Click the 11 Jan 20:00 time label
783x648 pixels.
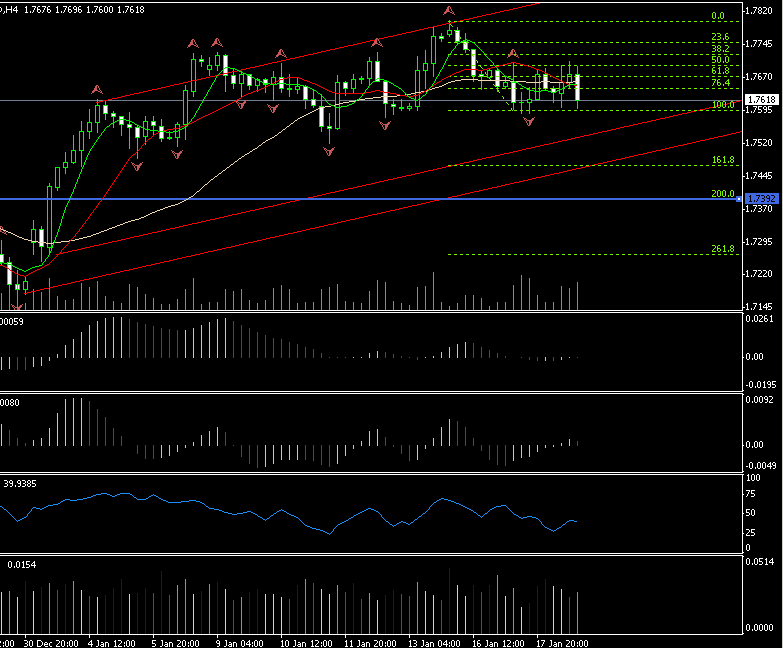click(370, 643)
